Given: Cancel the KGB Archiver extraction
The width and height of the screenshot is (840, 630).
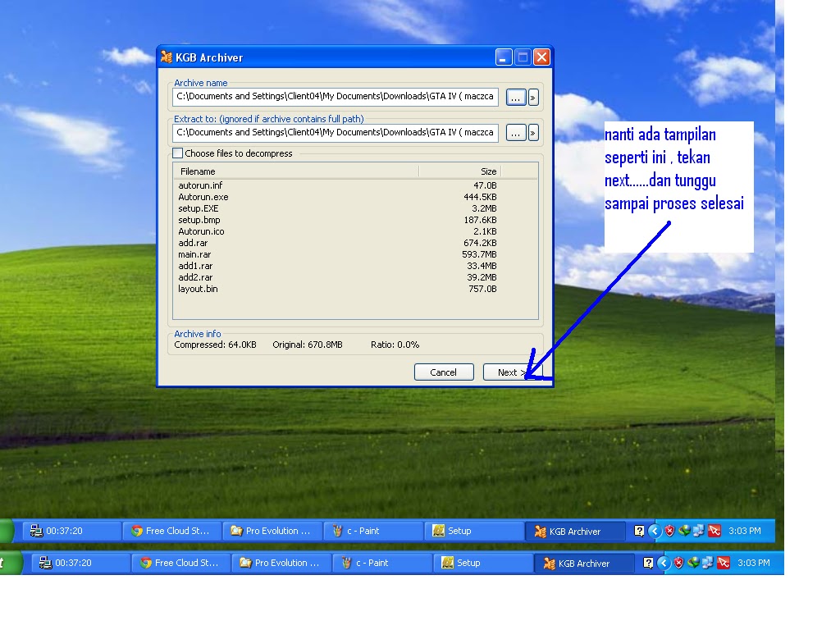Looking at the screenshot, I should tap(444, 372).
